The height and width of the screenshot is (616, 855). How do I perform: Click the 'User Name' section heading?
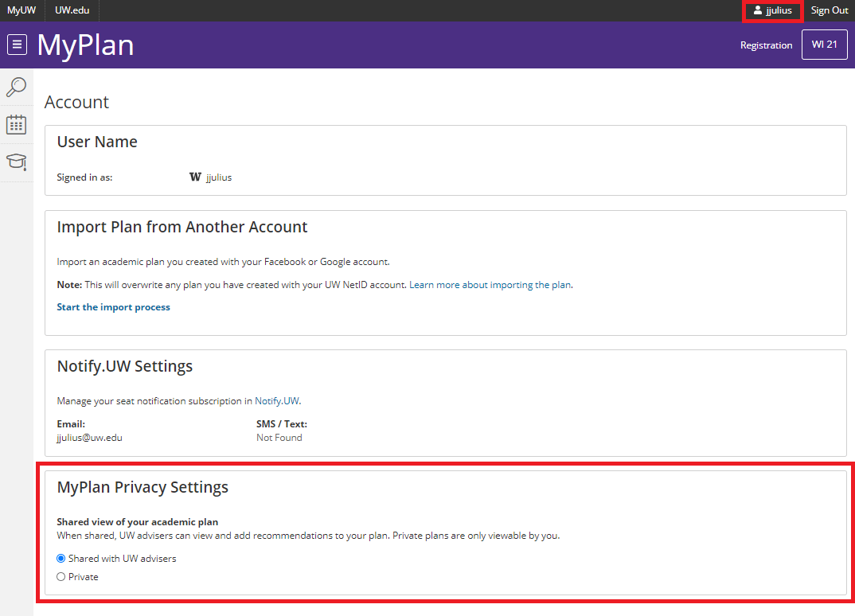tap(97, 142)
